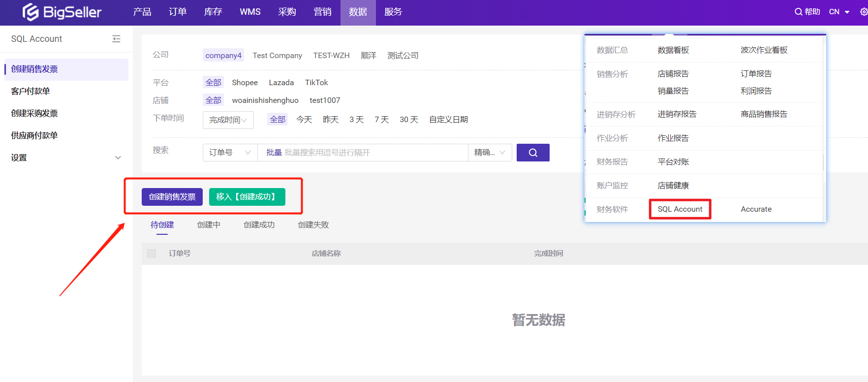
Task: Toggle the select-all orders checkbox
Action: click(x=152, y=254)
